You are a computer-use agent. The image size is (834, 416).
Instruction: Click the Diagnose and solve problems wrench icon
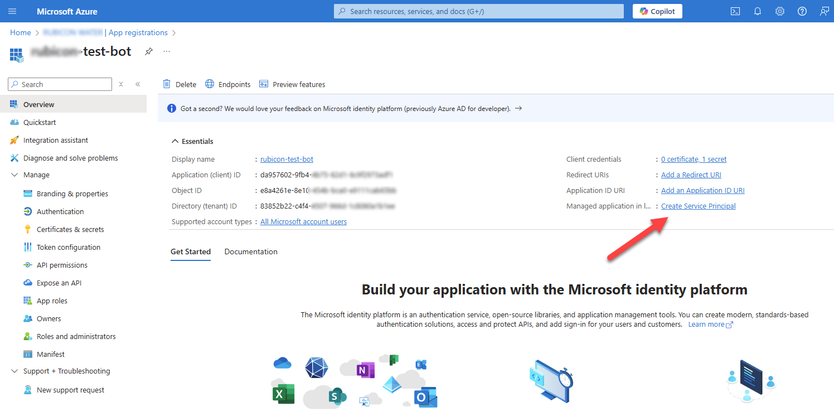14,158
